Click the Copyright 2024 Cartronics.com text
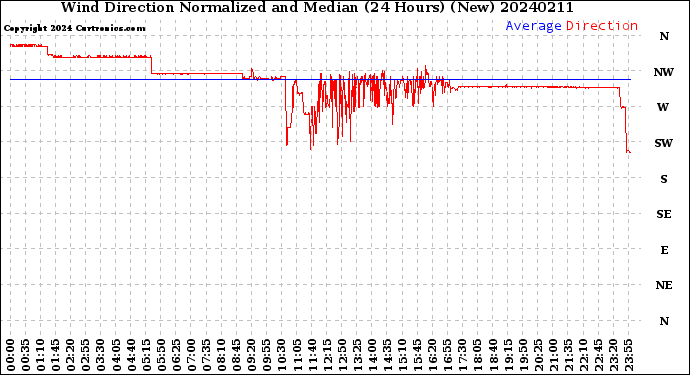Viewport: 690px width, 375px height. 74,28
